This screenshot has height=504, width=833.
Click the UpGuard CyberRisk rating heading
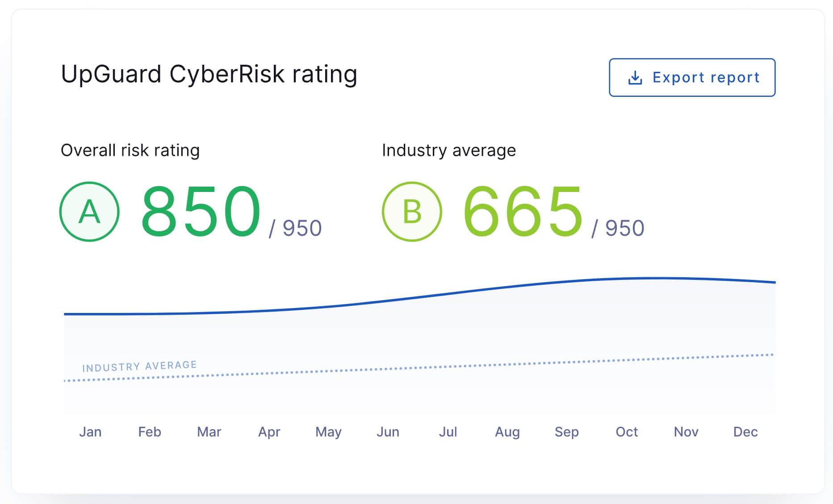[209, 74]
